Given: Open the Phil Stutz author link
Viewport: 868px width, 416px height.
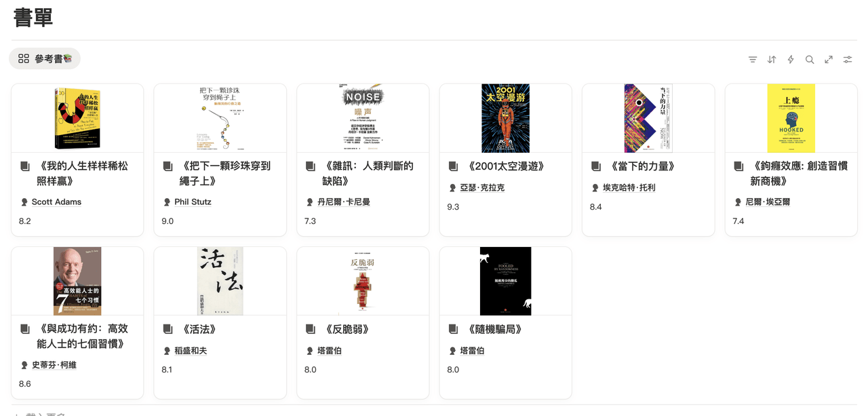Looking at the screenshot, I should click(x=193, y=202).
